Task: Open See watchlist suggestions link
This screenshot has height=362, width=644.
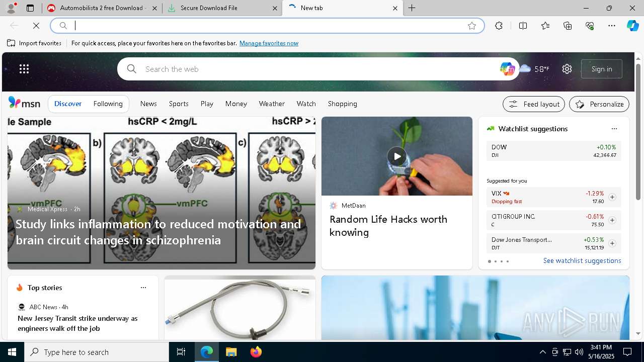Action: coord(582,260)
